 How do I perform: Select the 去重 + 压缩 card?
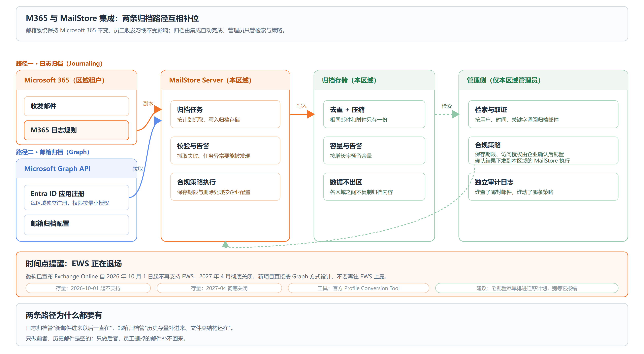point(374,114)
